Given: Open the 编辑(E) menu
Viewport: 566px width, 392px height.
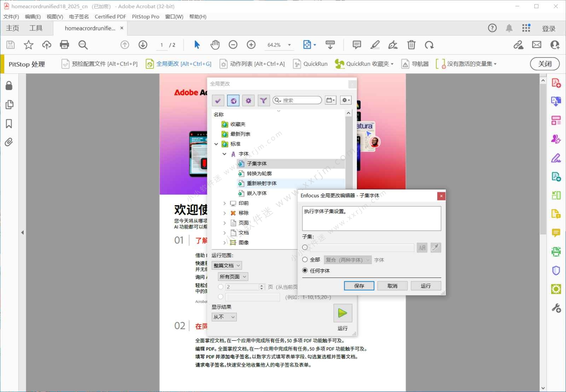Looking at the screenshot, I should point(33,17).
